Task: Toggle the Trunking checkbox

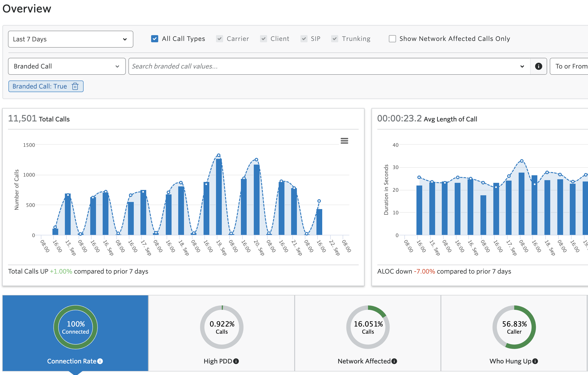Action: click(334, 39)
